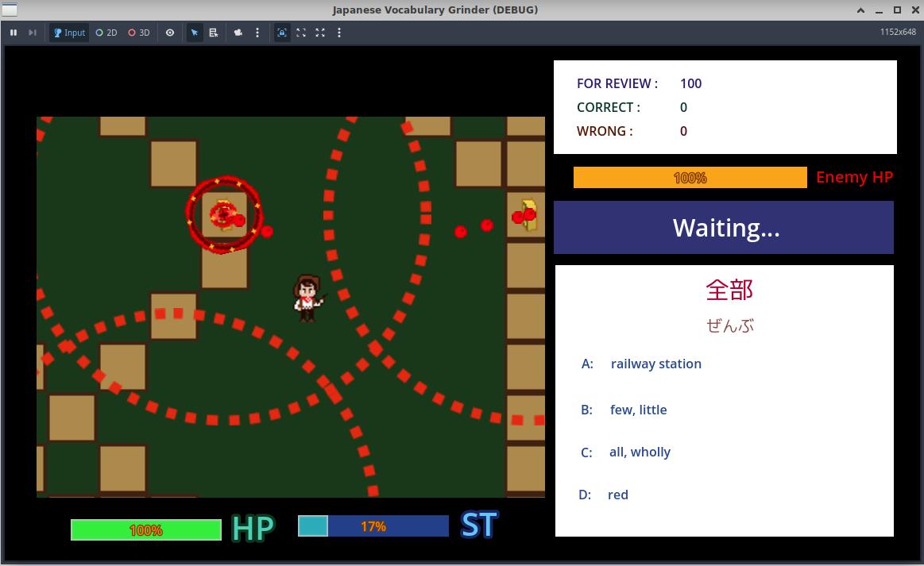Switch to 2D selection mode

[x=106, y=33]
